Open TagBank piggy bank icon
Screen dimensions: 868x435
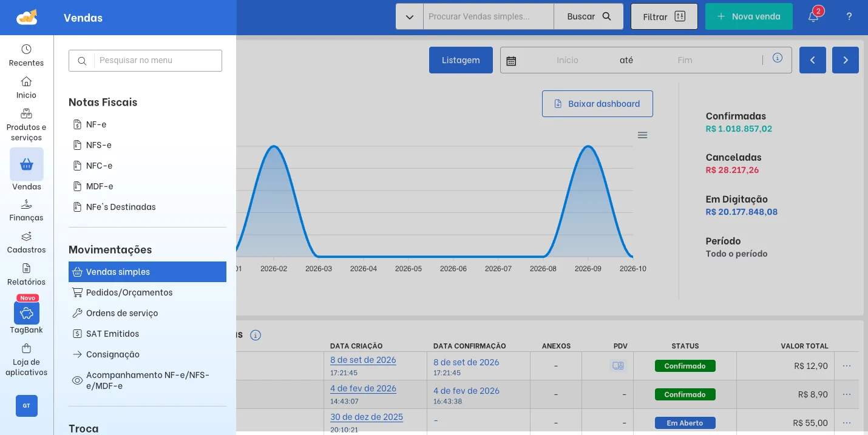27,313
